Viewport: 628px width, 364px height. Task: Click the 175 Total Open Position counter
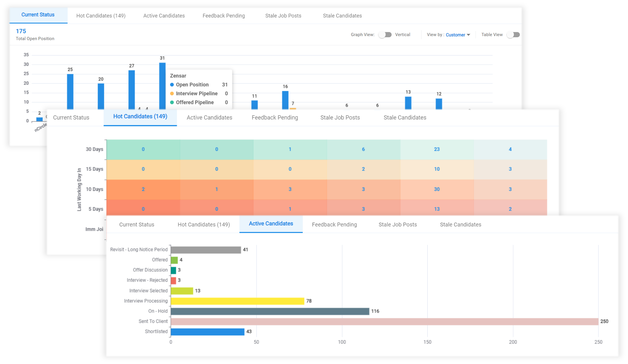coord(35,34)
